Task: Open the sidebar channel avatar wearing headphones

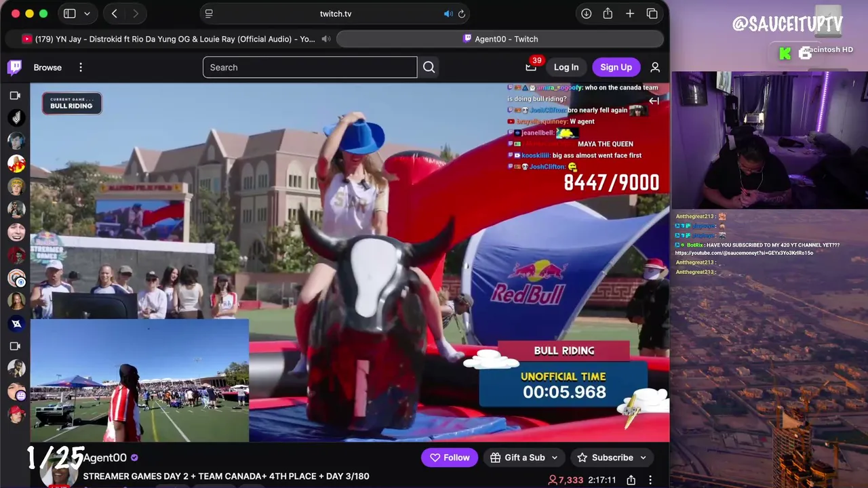Action: [x=16, y=141]
